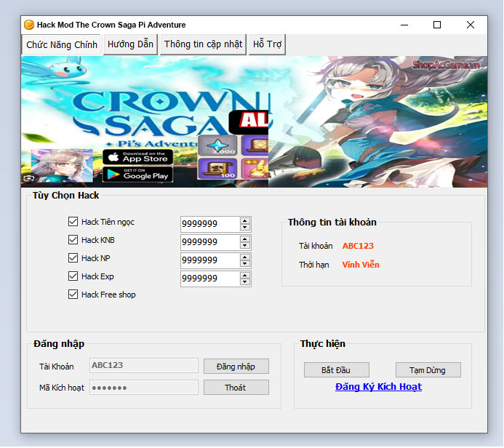Open the Thông tin cập nhật tab
This screenshot has width=504, height=448.
[203, 44]
